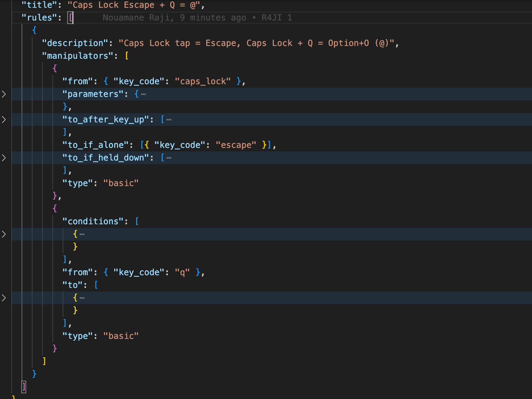Select the "manipulators" property key

click(x=77, y=56)
